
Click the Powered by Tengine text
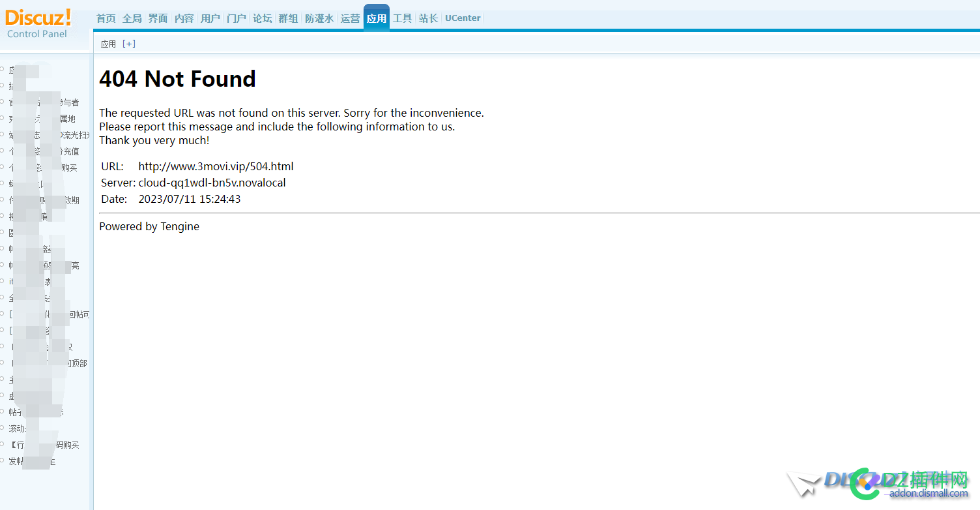(149, 226)
